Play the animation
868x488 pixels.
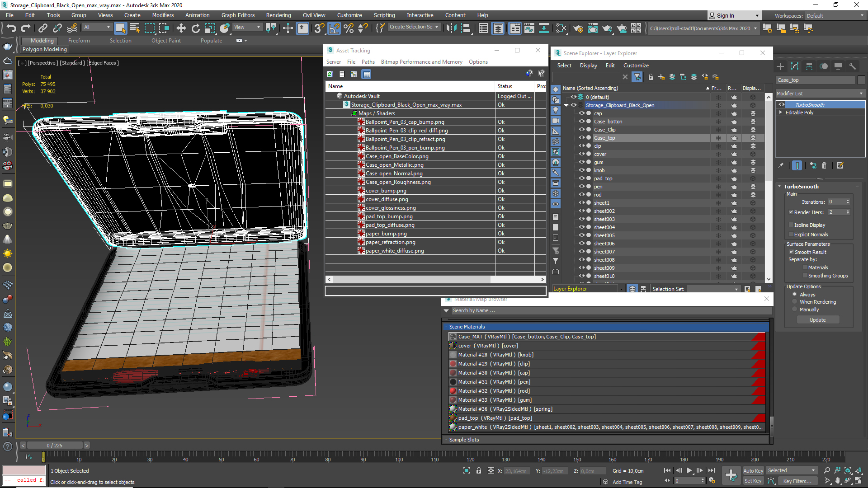tap(689, 470)
